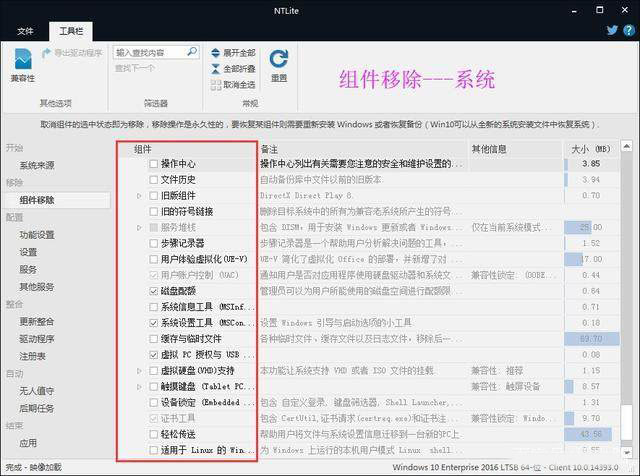
Task: Click 全部折叠 collapse all icon
Action: click(216, 69)
